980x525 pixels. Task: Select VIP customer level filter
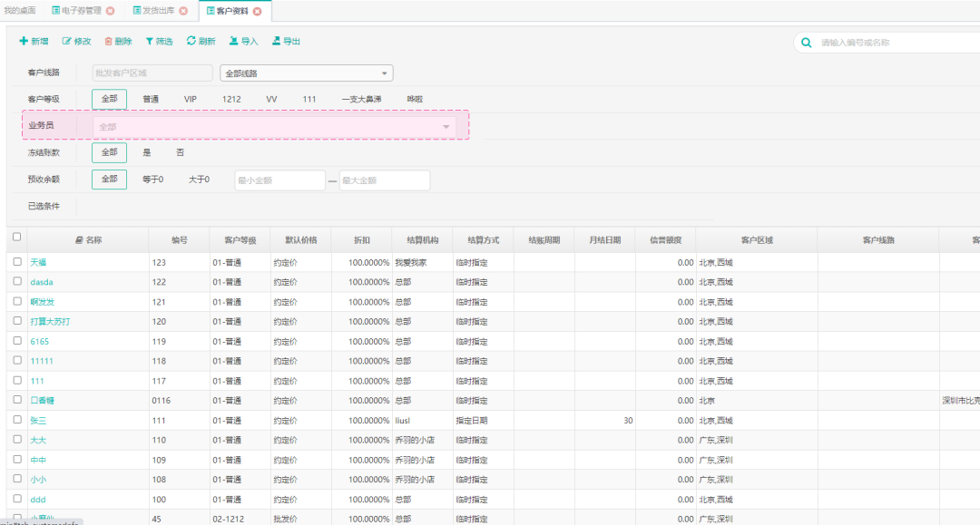[x=191, y=99]
